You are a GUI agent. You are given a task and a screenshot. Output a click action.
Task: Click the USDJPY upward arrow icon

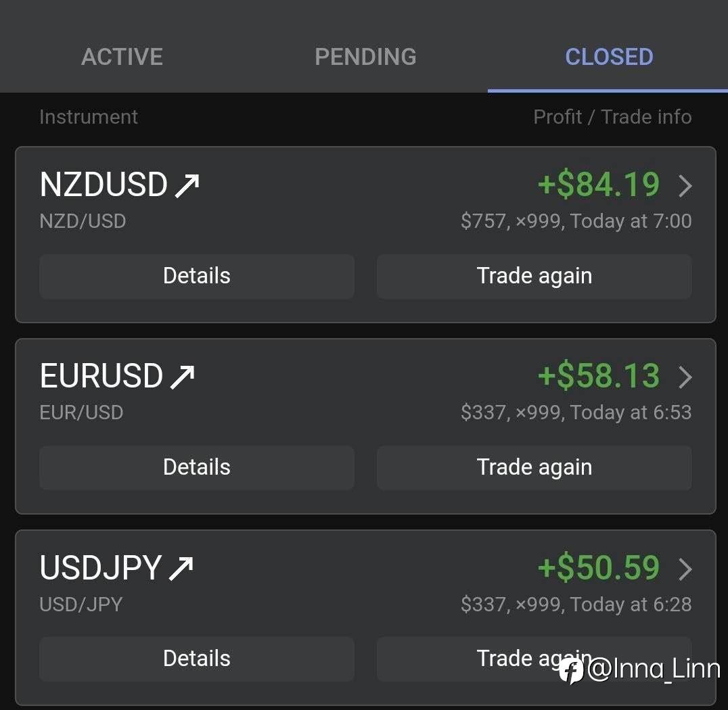pos(181,569)
